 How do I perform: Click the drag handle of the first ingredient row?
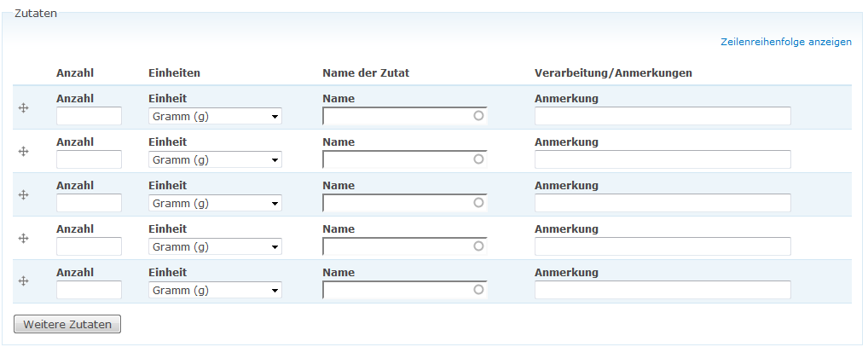pos(24,107)
